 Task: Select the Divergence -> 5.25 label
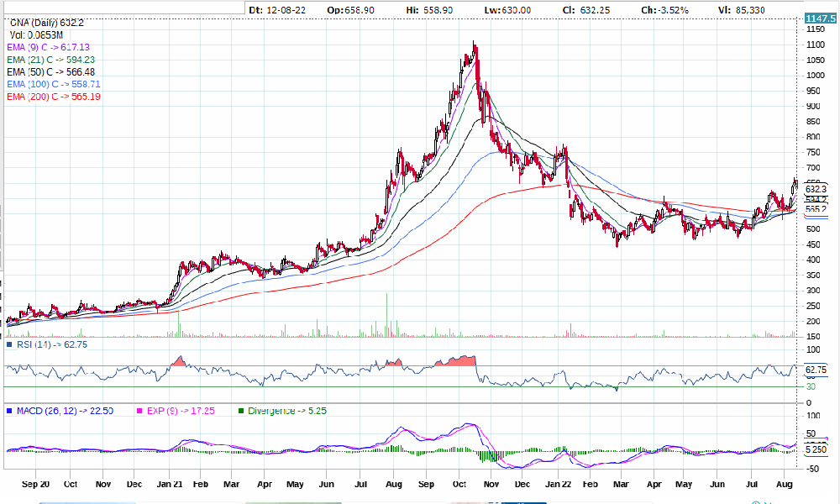[x=287, y=412]
